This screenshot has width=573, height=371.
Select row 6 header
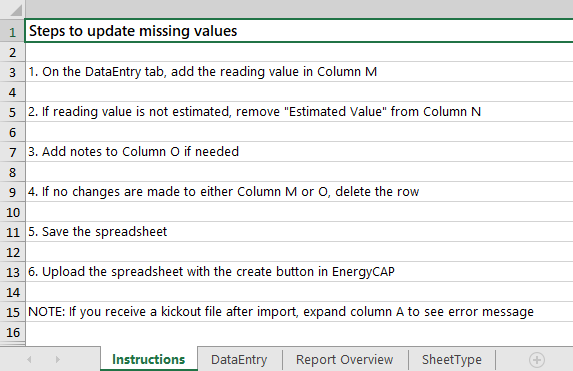coord(12,132)
